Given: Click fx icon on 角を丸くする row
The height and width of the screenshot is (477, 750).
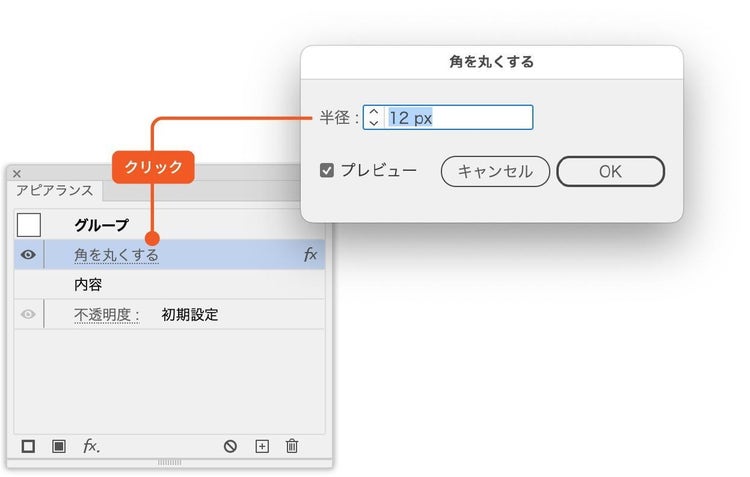Looking at the screenshot, I should 310,255.
